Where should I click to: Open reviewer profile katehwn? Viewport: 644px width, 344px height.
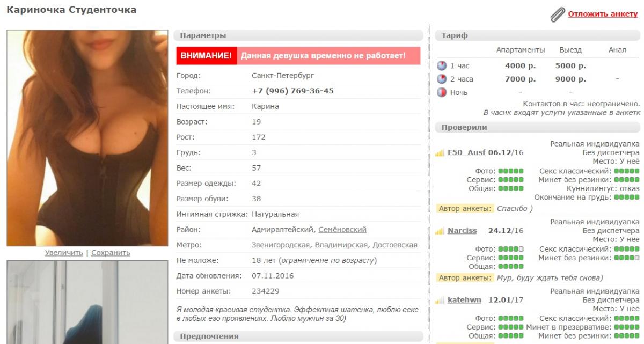coord(464,299)
